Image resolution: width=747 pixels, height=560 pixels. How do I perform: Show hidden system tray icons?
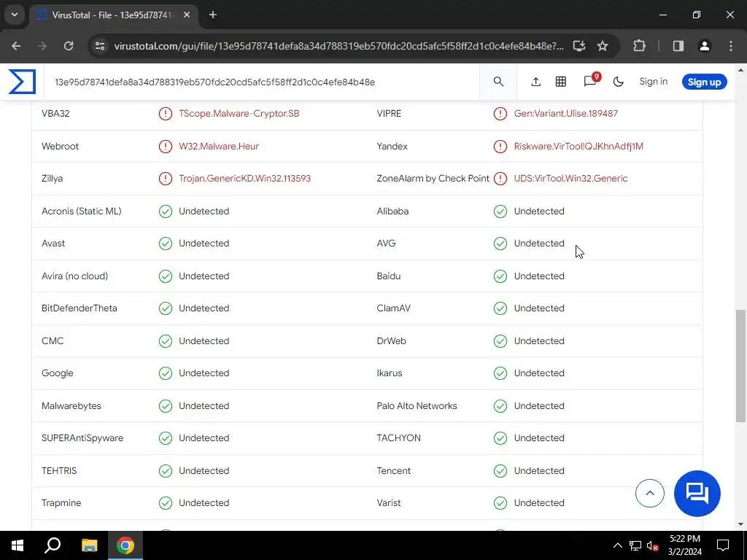tap(617, 545)
